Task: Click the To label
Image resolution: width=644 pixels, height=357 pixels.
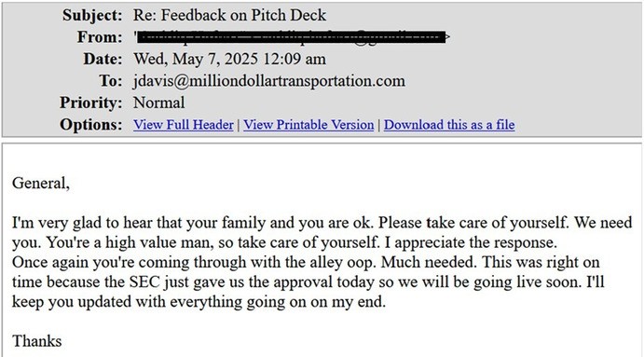Action: coord(111,80)
